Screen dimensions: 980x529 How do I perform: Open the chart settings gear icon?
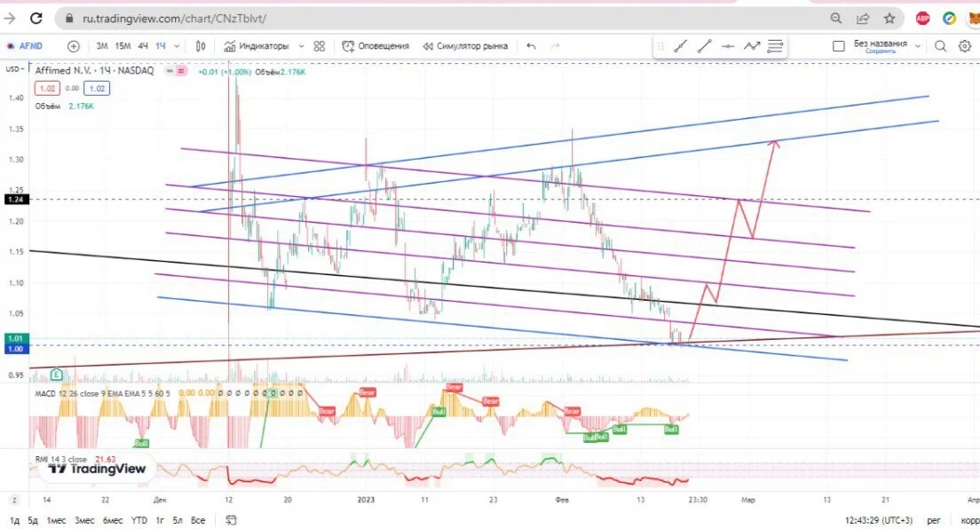point(965,45)
